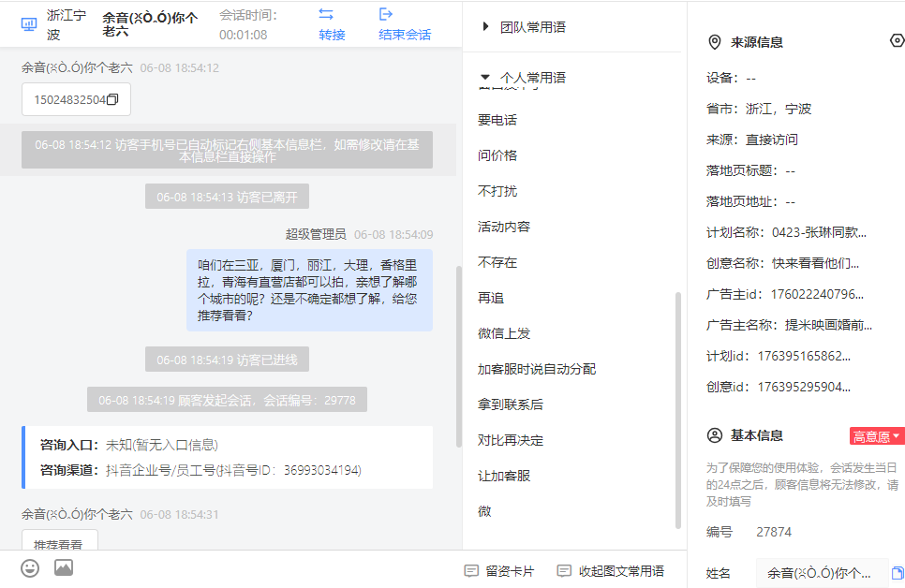Image resolution: width=905 pixels, height=588 pixels.
Task: Click the visitor name above the 18:54:31 message
Action: pyautogui.click(x=78, y=514)
